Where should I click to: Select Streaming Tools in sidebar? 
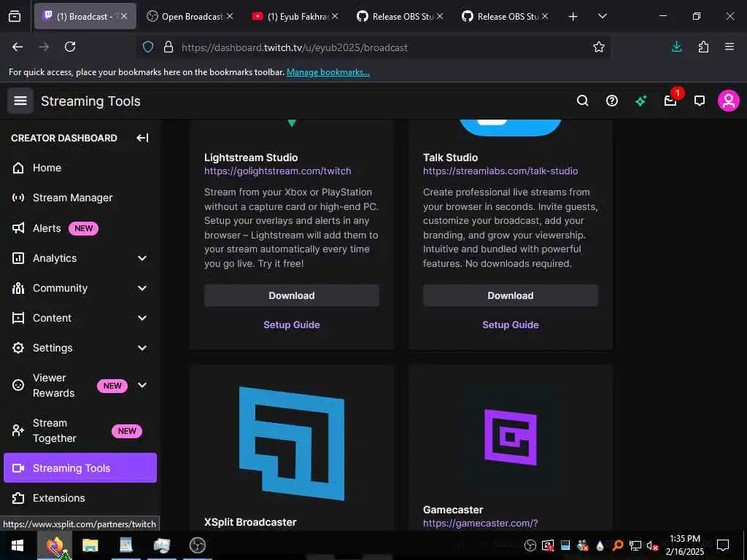coord(80,467)
